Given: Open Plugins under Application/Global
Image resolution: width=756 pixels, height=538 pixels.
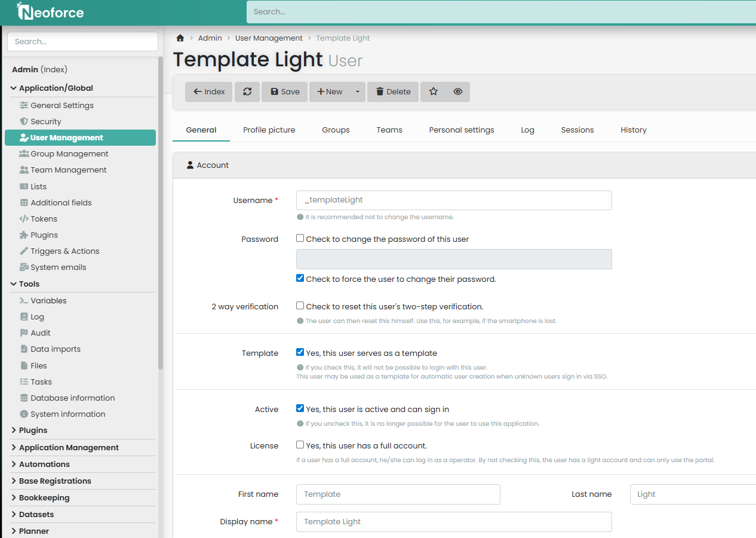Looking at the screenshot, I should tap(44, 235).
